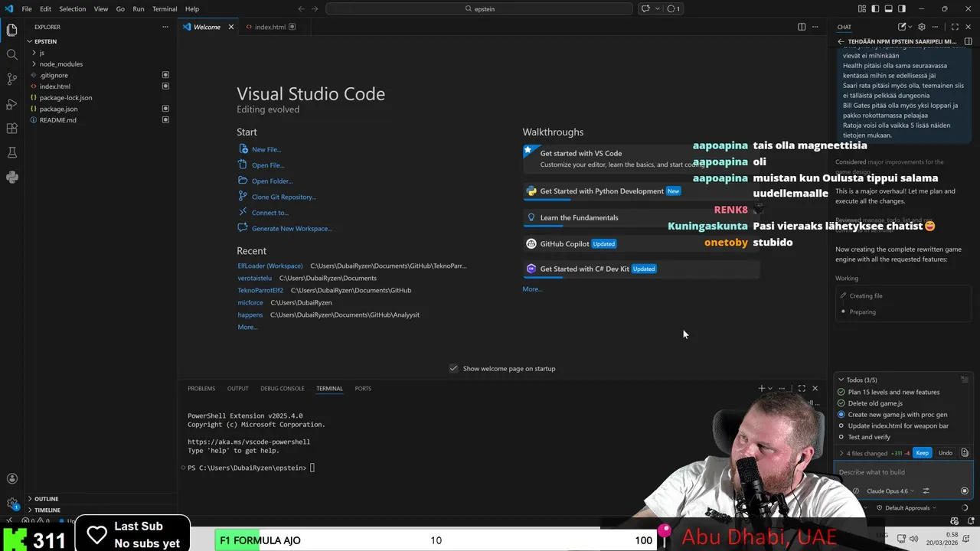
Task: Open chat settings gear
Action: pos(922,27)
